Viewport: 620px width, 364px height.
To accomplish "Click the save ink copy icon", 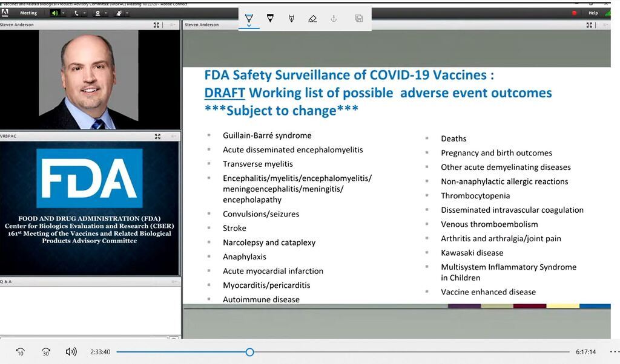I will [x=358, y=19].
